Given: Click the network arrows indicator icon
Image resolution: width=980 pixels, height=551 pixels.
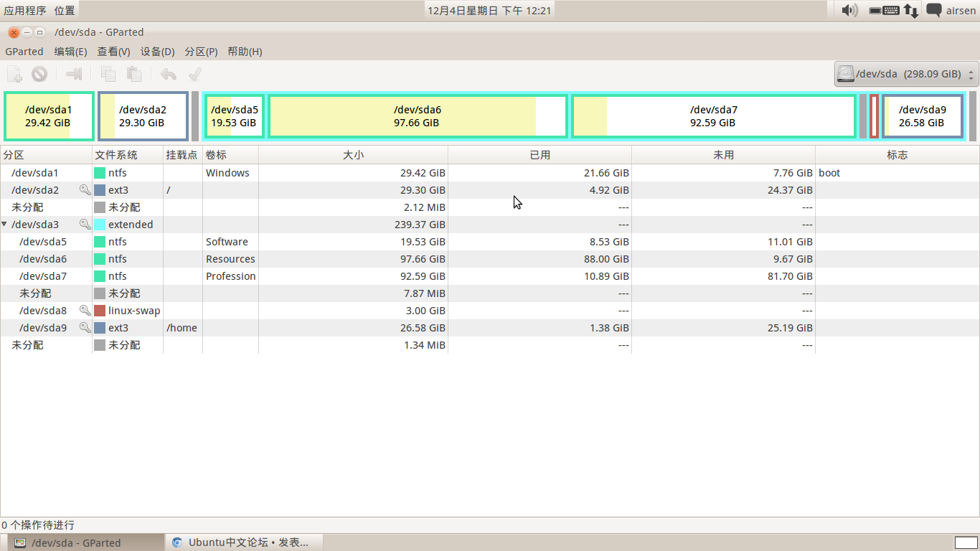Looking at the screenshot, I should [x=910, y=10].
